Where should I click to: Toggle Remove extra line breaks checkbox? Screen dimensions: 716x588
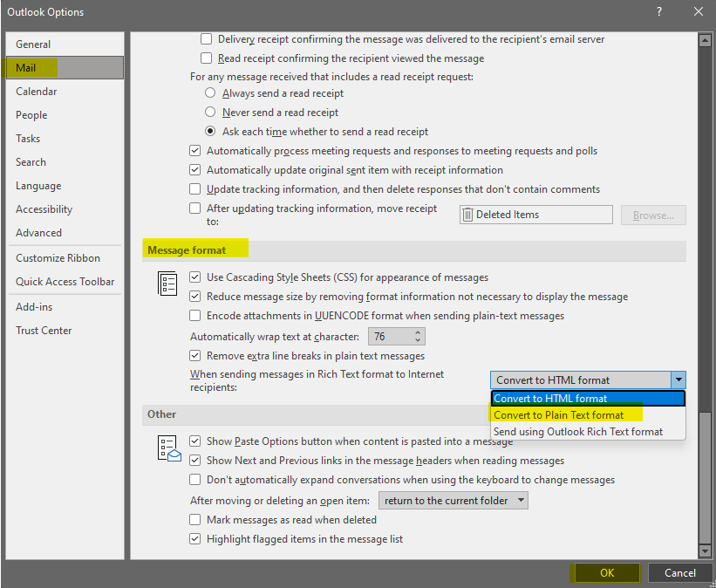195,355
